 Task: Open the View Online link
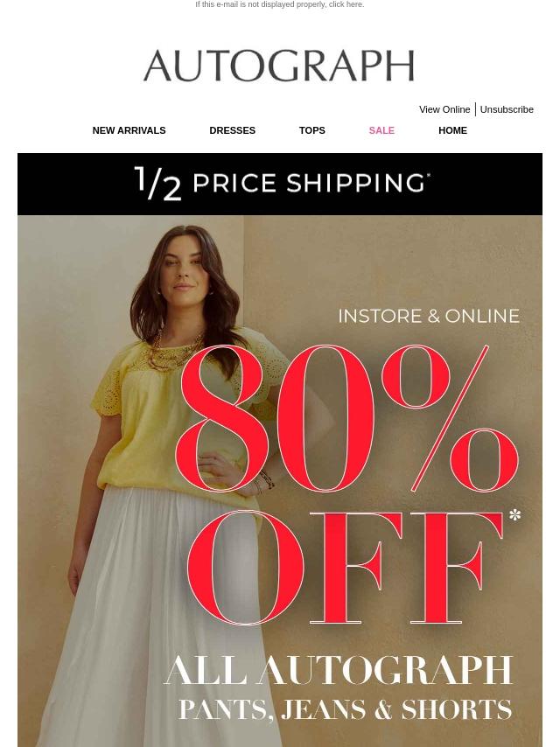click(x=444, y=109)
